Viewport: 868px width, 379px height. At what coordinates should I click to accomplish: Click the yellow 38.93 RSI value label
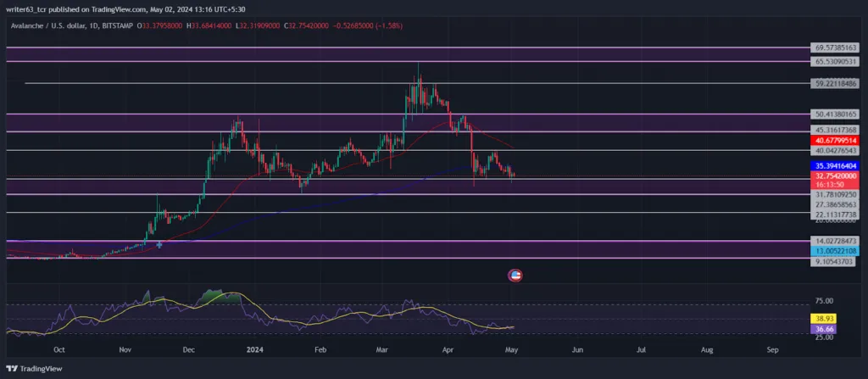(822, 319)
